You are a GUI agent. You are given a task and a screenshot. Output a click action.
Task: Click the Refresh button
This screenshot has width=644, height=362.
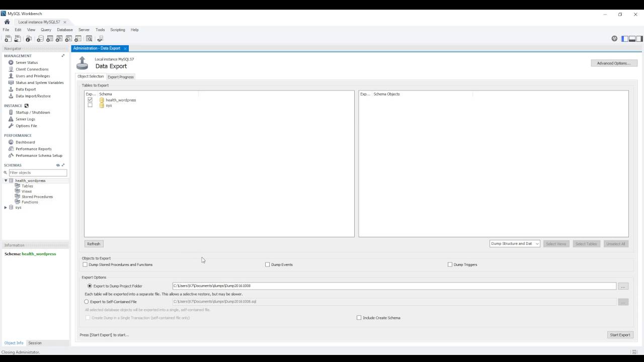94,244
